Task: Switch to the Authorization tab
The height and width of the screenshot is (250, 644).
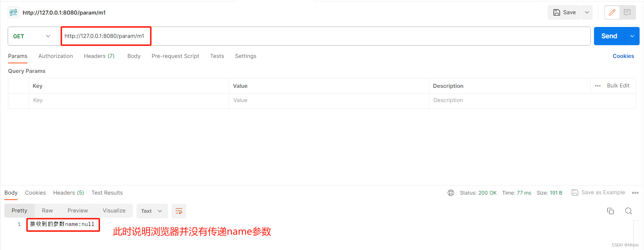Action: coord(55,56)
